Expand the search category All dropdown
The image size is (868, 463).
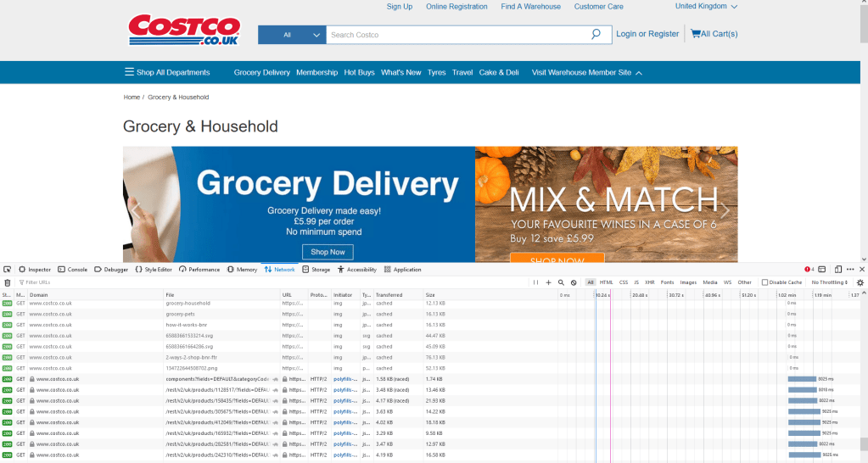292,35
